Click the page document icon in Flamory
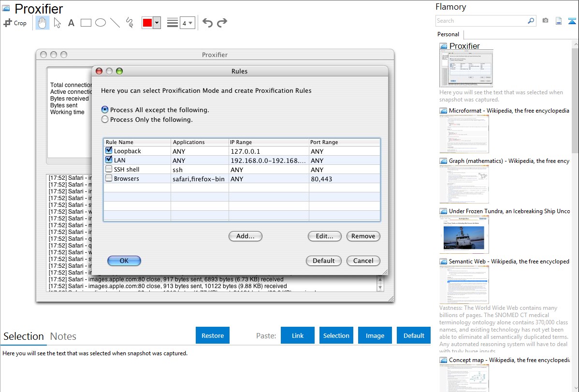Image resolution: width=579 pixels, height=392 pixels. tap(559, 21)
